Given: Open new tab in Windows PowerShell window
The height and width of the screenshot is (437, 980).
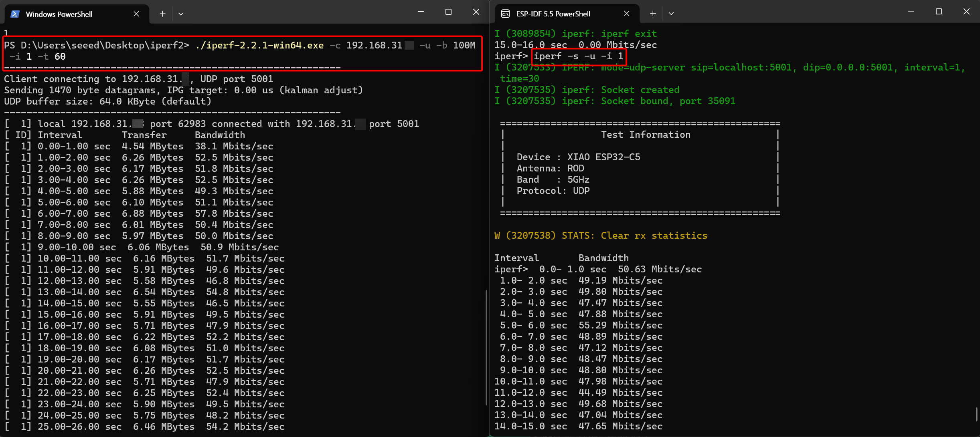Looking at the screenshot, I should tap(162, 14).
